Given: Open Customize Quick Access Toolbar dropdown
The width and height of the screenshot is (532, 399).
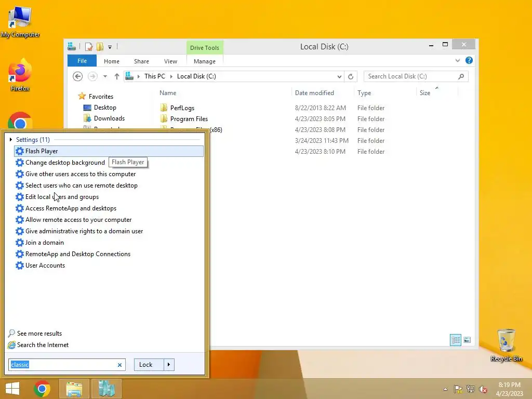Looking at the screenshot, I should (x=110, y=47).
